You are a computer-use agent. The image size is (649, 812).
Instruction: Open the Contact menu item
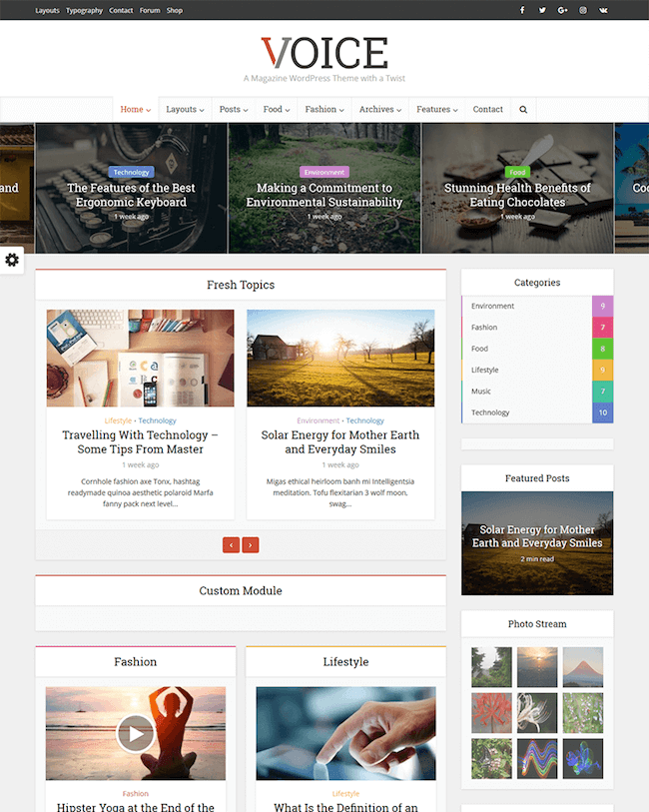pos(487,109)
